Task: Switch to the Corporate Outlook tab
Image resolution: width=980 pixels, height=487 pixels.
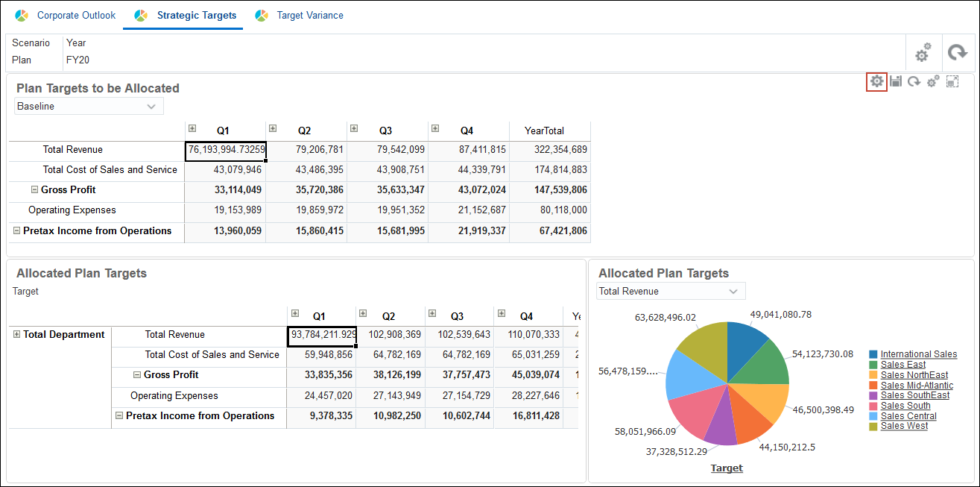Action: pyautogui.click(x=76, y=15)
